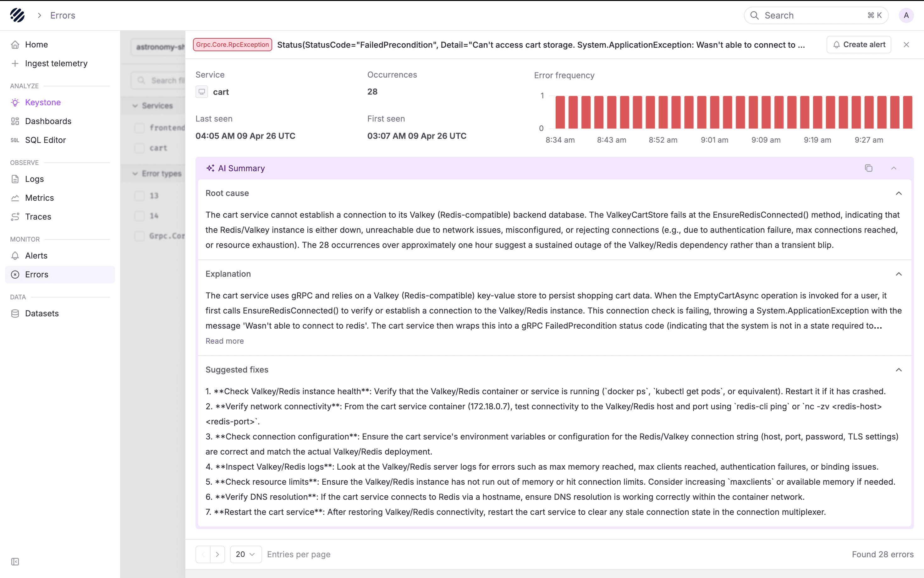924x578 pixels.
Task: Close the error detail panel
Action: click(906, 45)
